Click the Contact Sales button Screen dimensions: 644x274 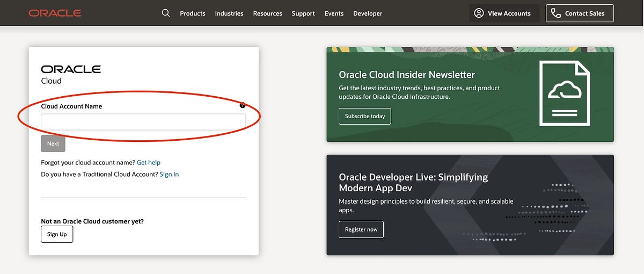click(580, 13)
